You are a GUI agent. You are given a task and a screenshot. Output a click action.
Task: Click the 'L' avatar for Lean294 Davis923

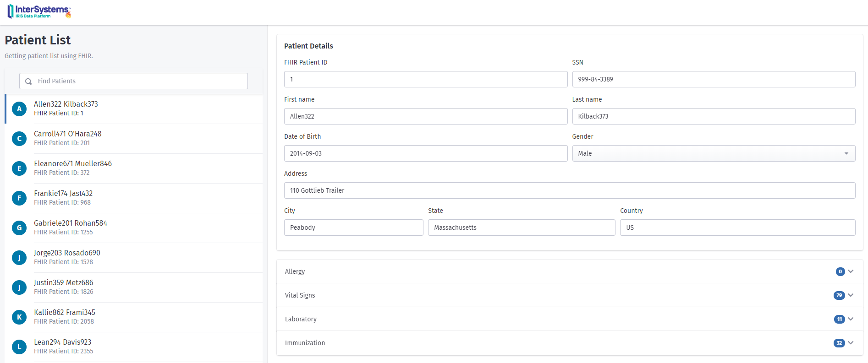pos(19,347)
